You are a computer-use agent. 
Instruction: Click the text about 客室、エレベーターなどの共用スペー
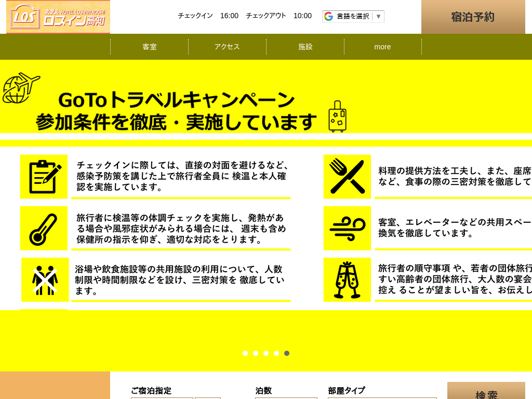point(455,228)
